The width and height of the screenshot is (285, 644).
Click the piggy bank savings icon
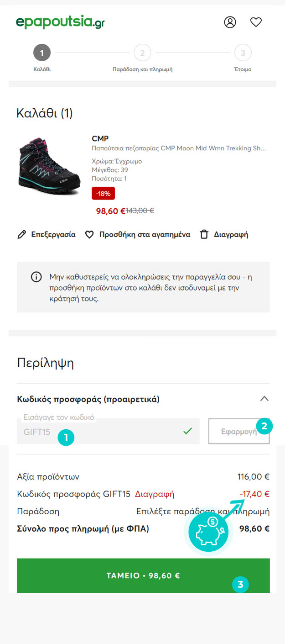pyautogui.click(x=208, y=532)
